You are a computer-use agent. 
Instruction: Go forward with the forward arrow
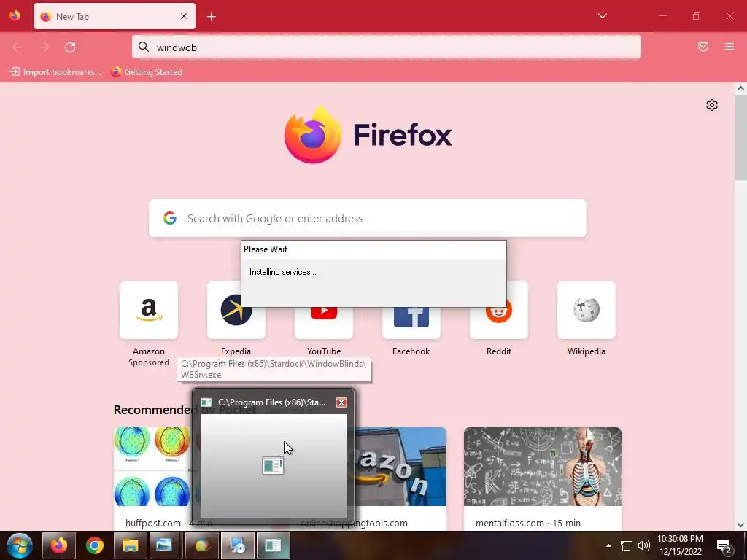(x=44, y=47)
